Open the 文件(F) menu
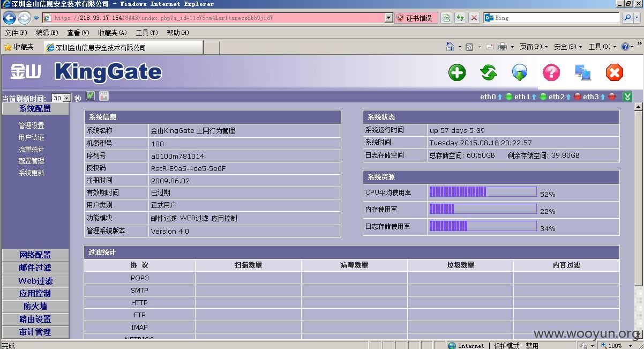Image resolution: width=644 pixels, height=349 pixels. pyautogui.click(x=16, y=33)
